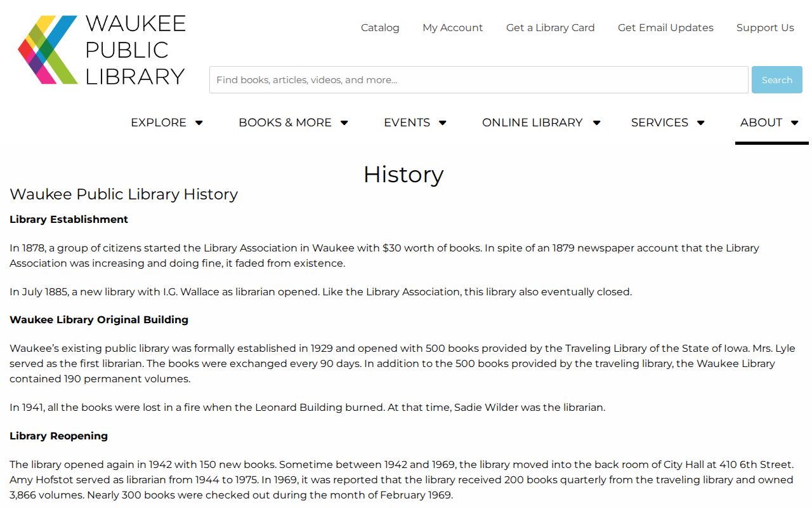Viewport: 812px width, 508px height.
Task: Open Get a Library Card page
Action: click(551, 27)
